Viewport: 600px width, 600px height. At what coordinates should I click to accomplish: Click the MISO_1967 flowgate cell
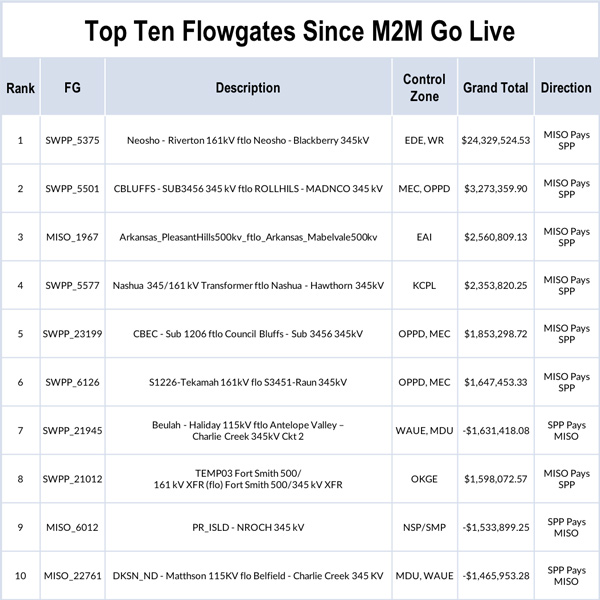coord(69,237)
